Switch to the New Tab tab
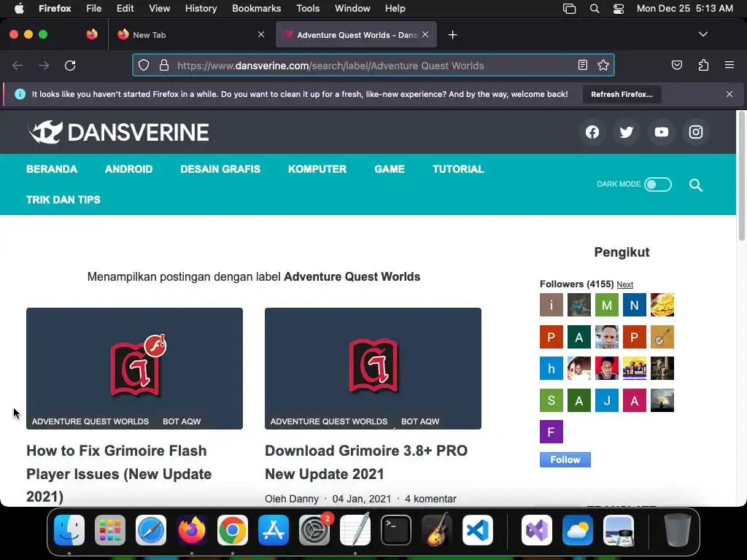This screenshot has width=747, height=560. coord(192,34)
